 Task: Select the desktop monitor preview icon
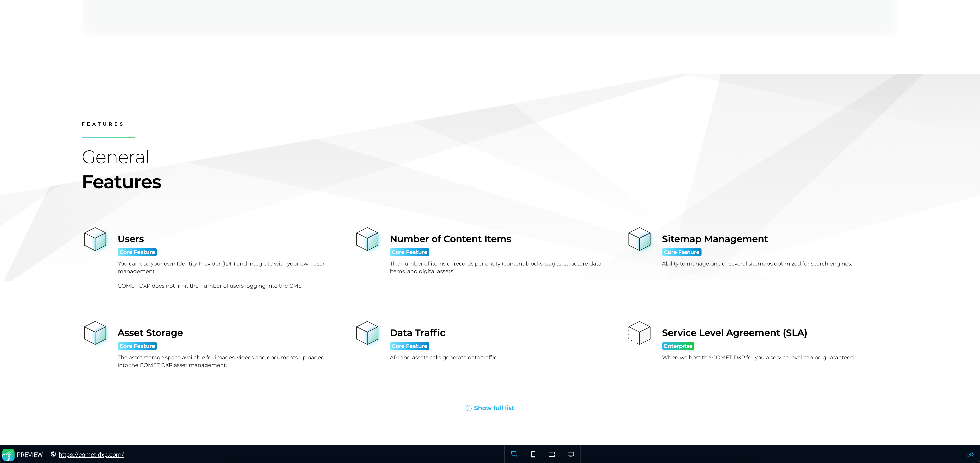[x=570, y=454]
